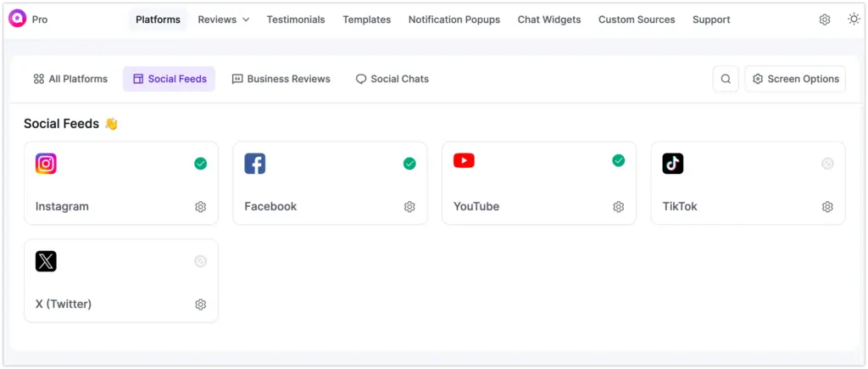This screenshot has height=369, width=868.
Task: Click the search magnifier button
Action: pyautogui.click(x=726, y=79)
